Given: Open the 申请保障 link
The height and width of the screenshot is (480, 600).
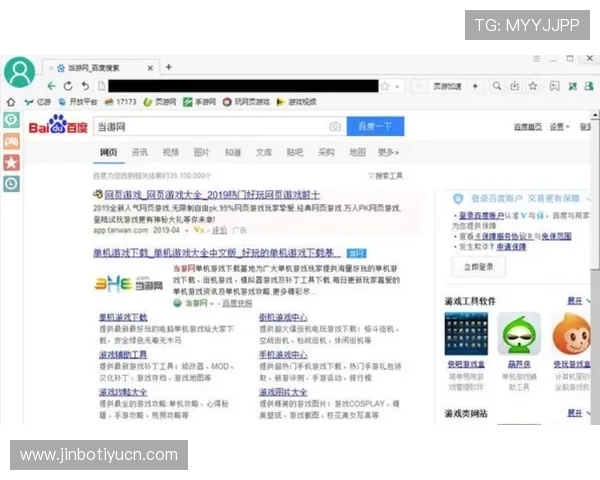Looking at the screenshot, I should click(511, 247).
